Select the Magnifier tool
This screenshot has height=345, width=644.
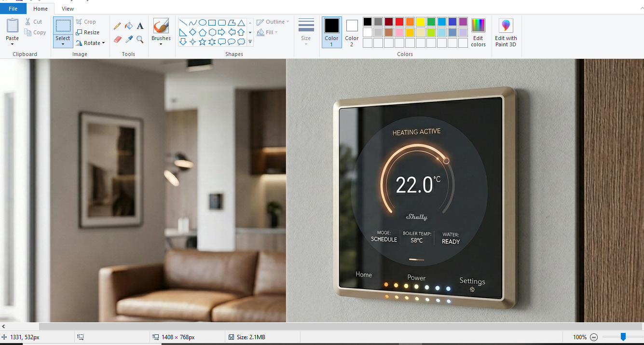[140, 40]
